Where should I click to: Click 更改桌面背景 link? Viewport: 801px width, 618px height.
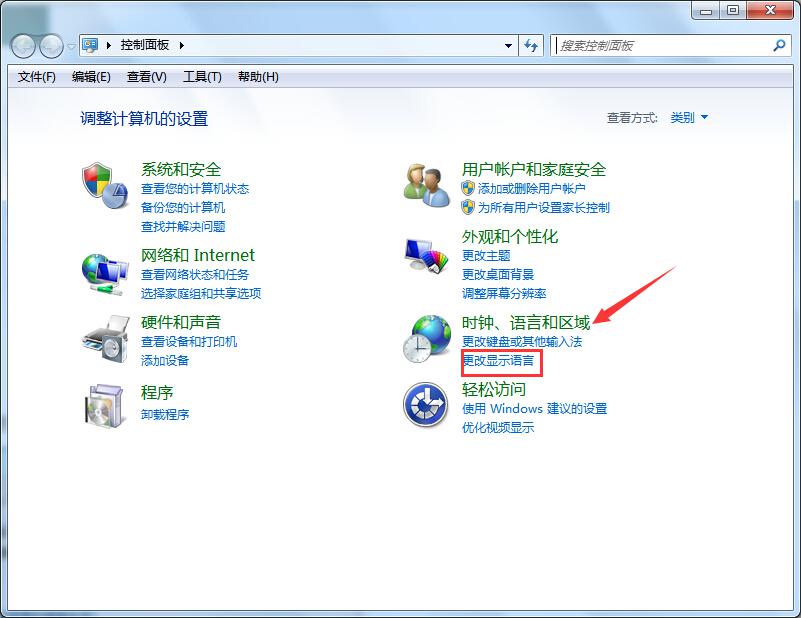point(498,274)
